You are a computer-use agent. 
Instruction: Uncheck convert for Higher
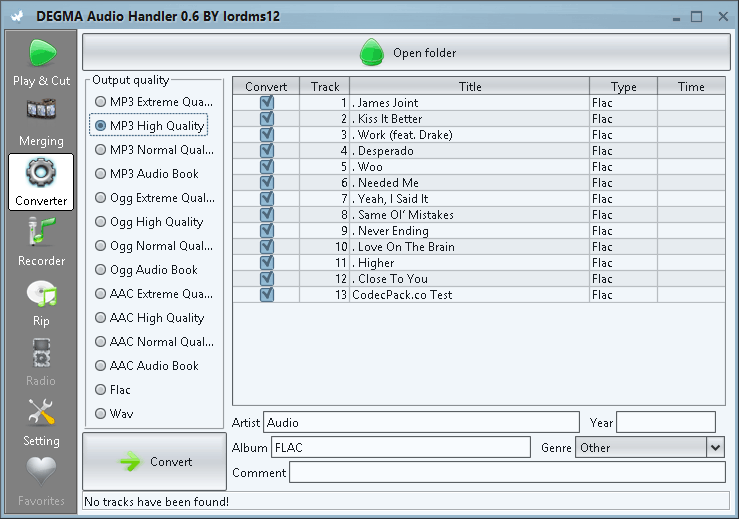click(x=267, y=263)
